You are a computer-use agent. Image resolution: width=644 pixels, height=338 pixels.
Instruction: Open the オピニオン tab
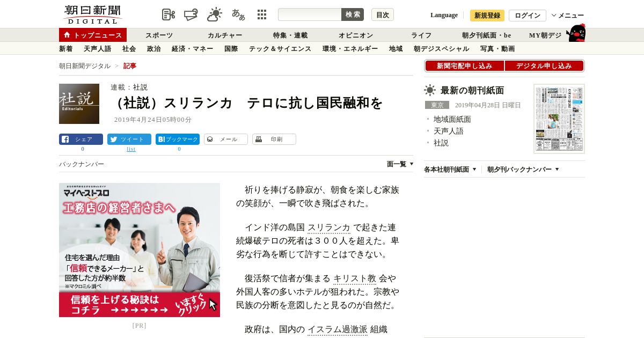pyautogui.click(x=356, y=35)
